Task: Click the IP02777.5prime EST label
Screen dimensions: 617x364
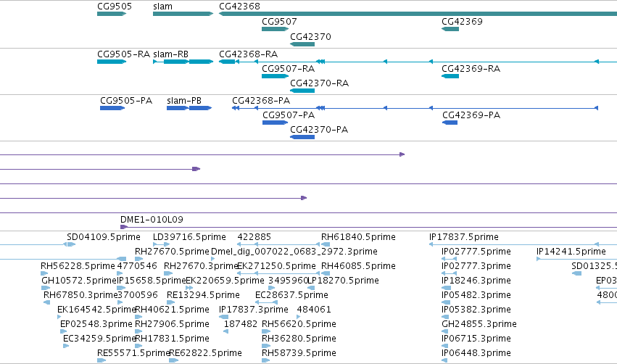Action: [476, 251]
